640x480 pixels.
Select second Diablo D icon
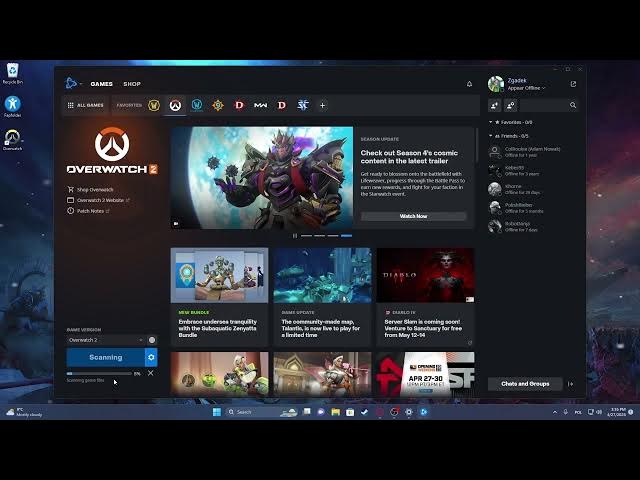pyautogui.click(x=282, y=105)
